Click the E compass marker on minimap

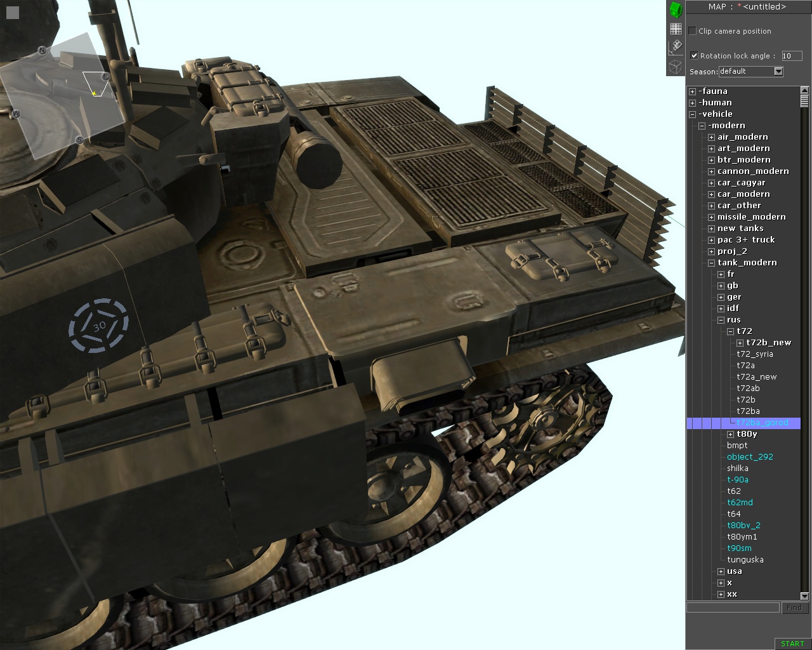coord(106,77)
